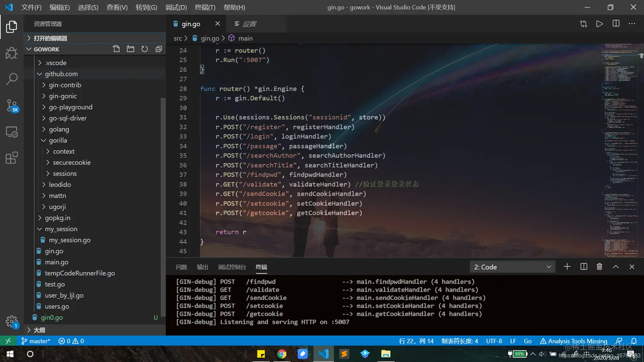Create a new file in GOWORK

click(116, 49)
